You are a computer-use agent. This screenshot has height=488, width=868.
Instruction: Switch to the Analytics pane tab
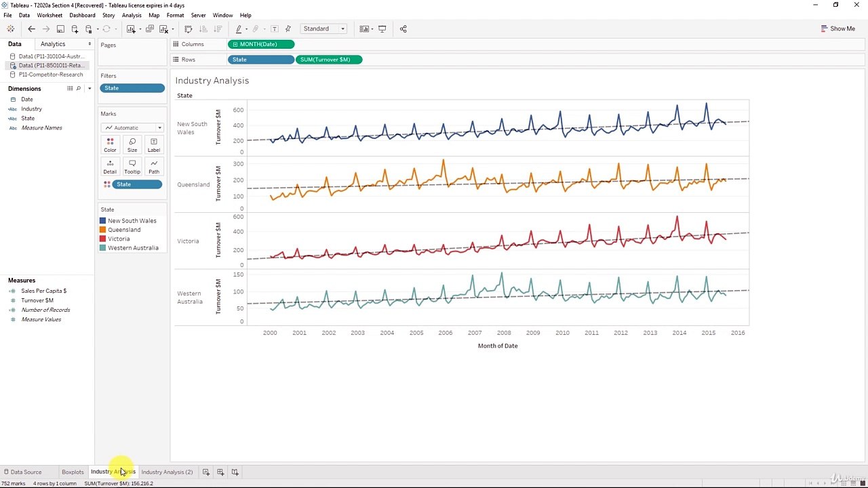[53, 44]
